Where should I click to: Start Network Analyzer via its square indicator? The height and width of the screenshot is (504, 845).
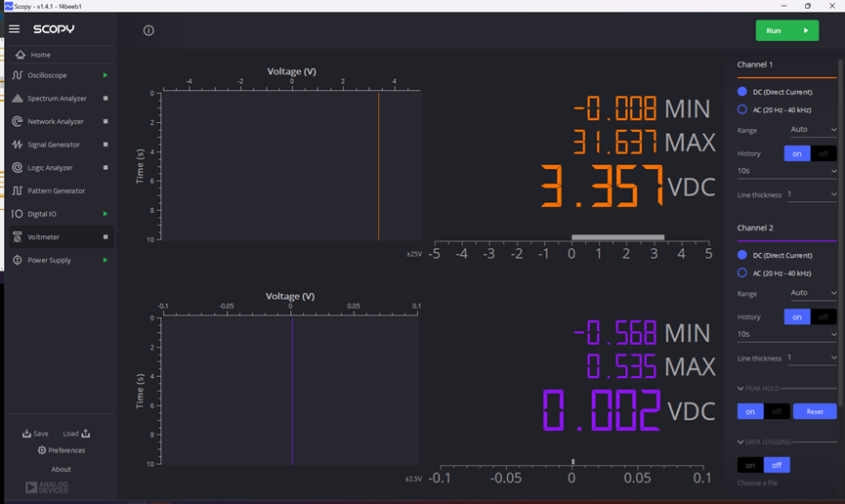pos(106,121)
